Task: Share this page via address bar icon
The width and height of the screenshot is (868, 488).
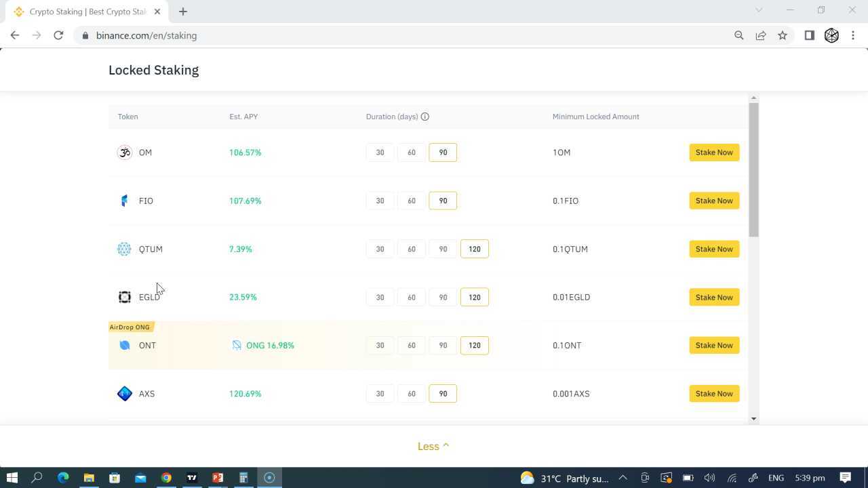Action: [x=761, y=35]
